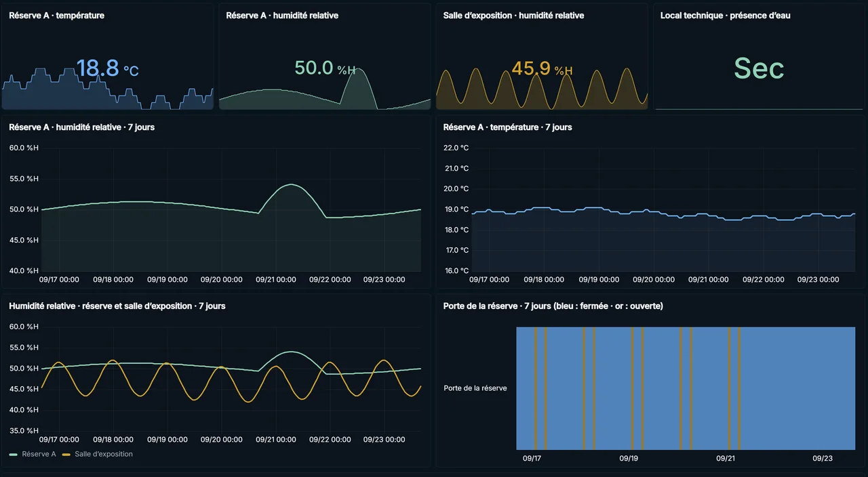Open the "Réserve A · température" stat panel title

57,15
